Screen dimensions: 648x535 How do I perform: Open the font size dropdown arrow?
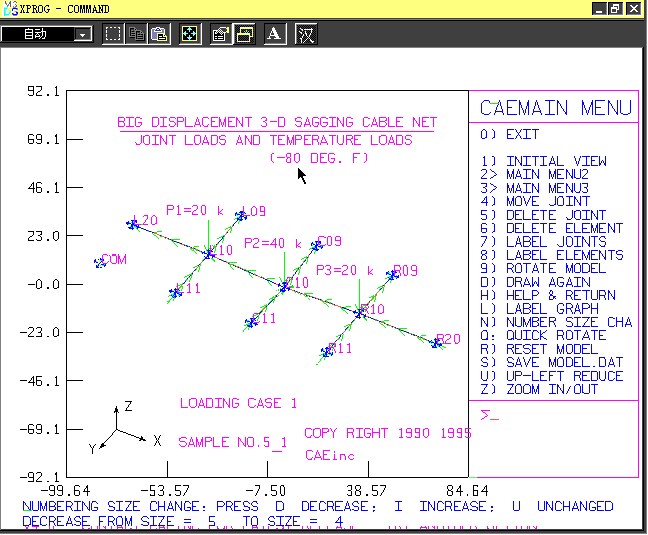tap(83, 34)
